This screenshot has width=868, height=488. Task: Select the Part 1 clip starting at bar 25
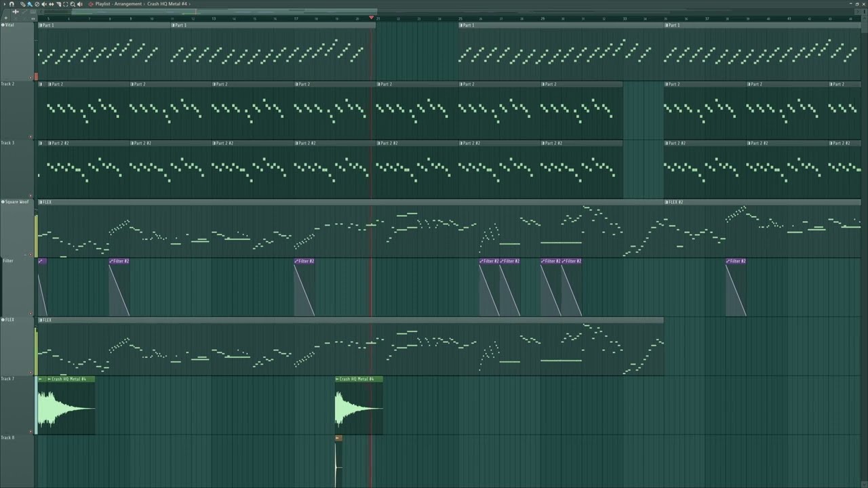click(x=561, y=51)
